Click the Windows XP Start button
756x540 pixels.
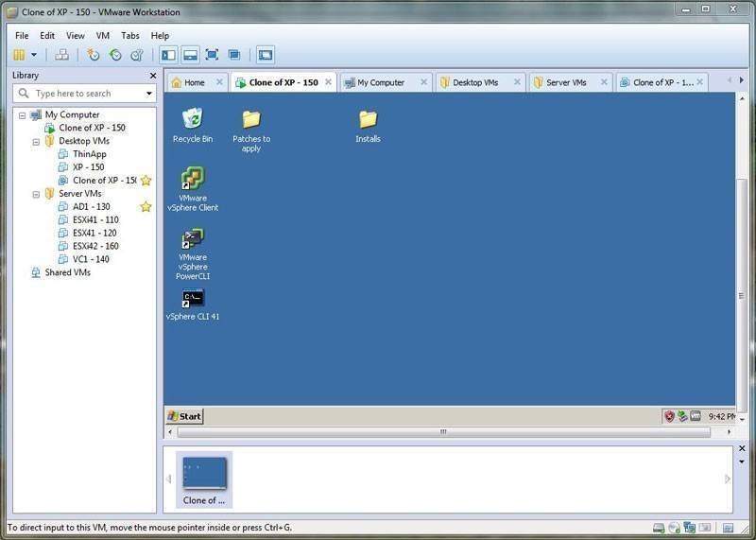(185, 416)
